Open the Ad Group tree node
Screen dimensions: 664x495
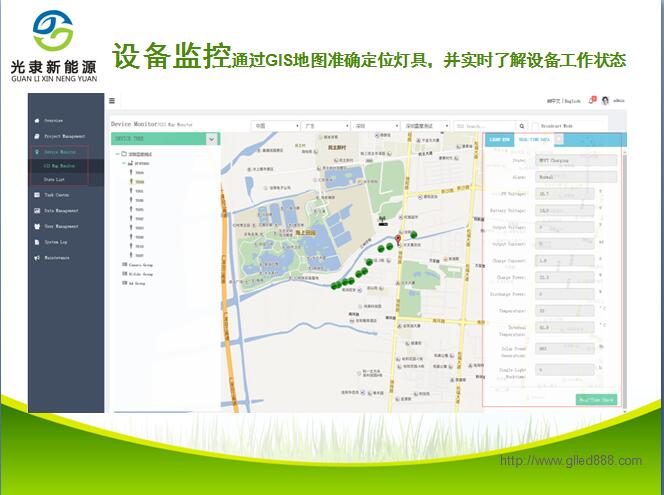tap(134, 283)
